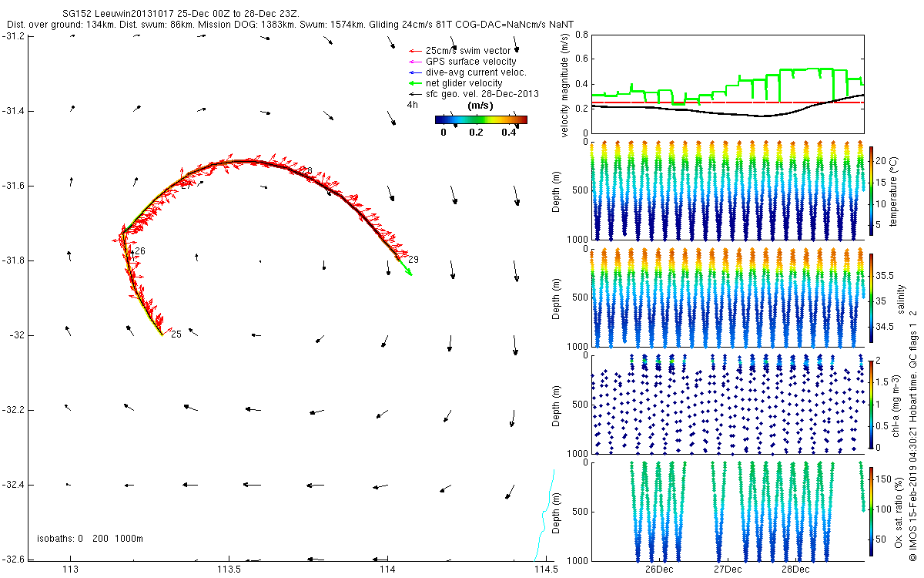This screenshot has height=578, width=924.
Task: Click the map longitude tick '113.5'
Action: [x=229, y=570]
